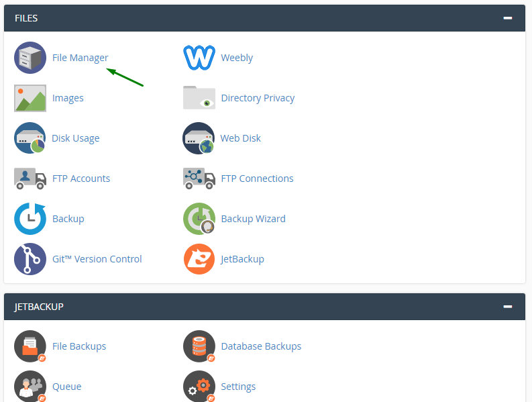Click the Weebly W logo icon
Screen dimensions: 532x402
199,58
